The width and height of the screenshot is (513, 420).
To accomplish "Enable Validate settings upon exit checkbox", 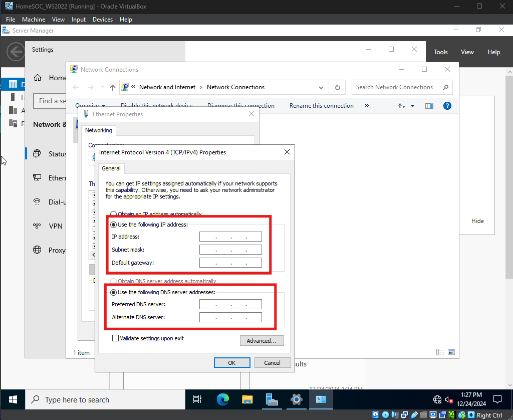I will [116, 338].
